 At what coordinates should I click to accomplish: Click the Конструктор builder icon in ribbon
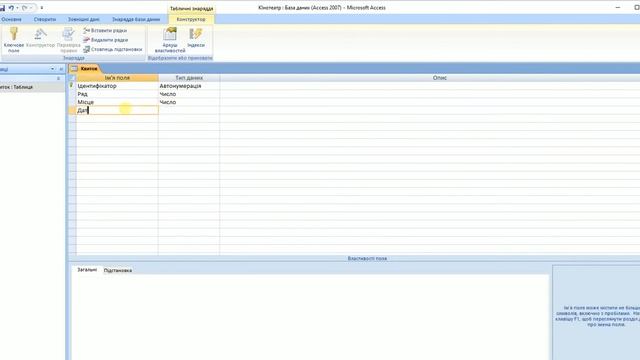pyautogui.click(x=40, y=34)
